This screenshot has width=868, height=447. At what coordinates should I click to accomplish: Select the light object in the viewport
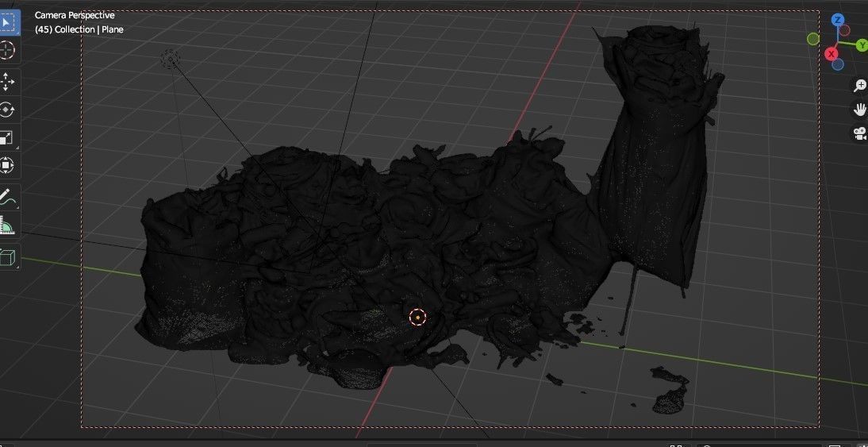coord(170,59)
